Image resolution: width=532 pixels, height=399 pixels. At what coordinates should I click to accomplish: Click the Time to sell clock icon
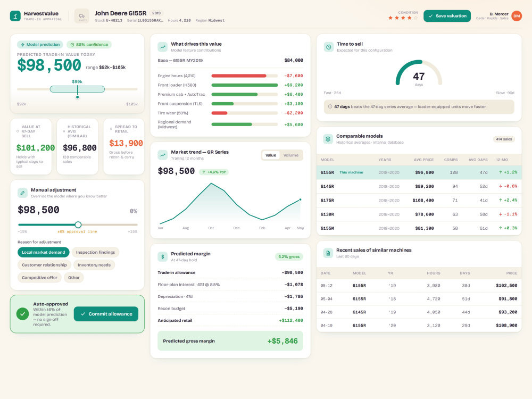328,47
